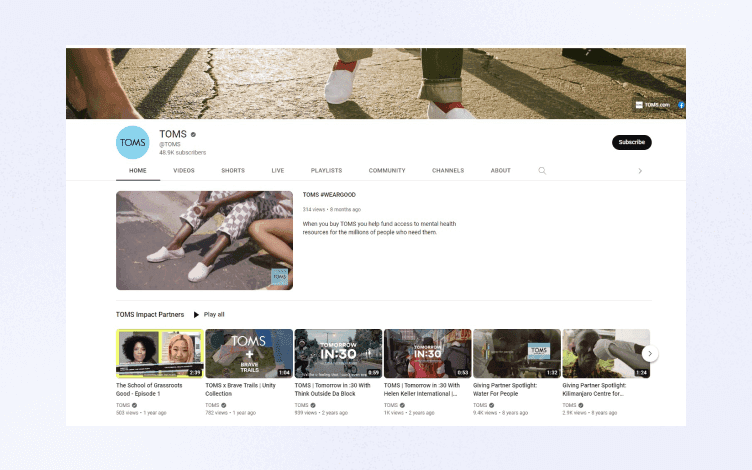
Task: Click title 'Tomorrow in :30 With Think Outside Da Block'
Action: (332, 389)
